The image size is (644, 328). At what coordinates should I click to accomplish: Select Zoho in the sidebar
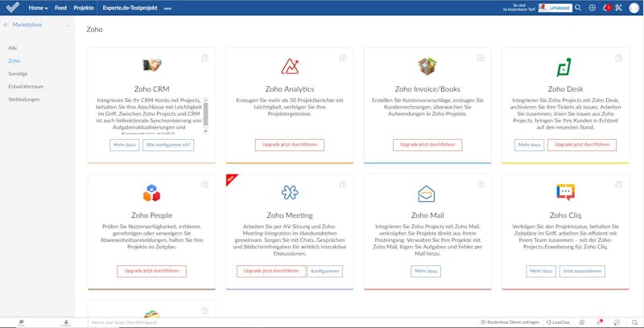click(14, 60)
